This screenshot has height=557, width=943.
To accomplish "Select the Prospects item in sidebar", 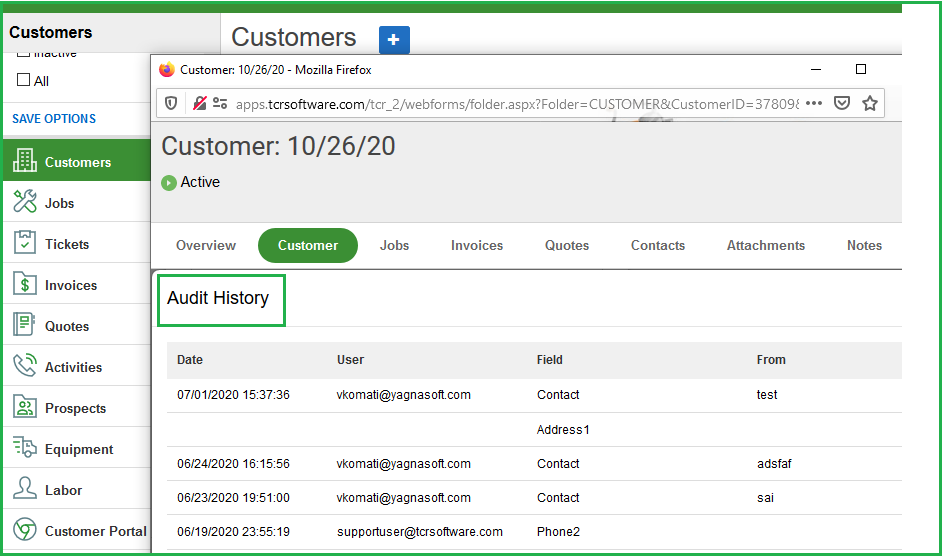I will pyautogui.click(x=75, y=408).
